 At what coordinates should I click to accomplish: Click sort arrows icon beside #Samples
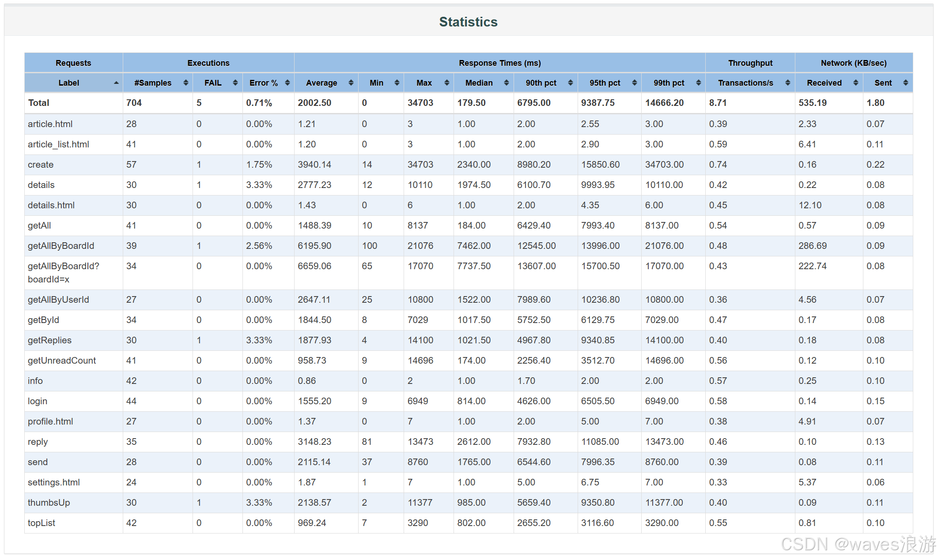(x=186, y=83)
